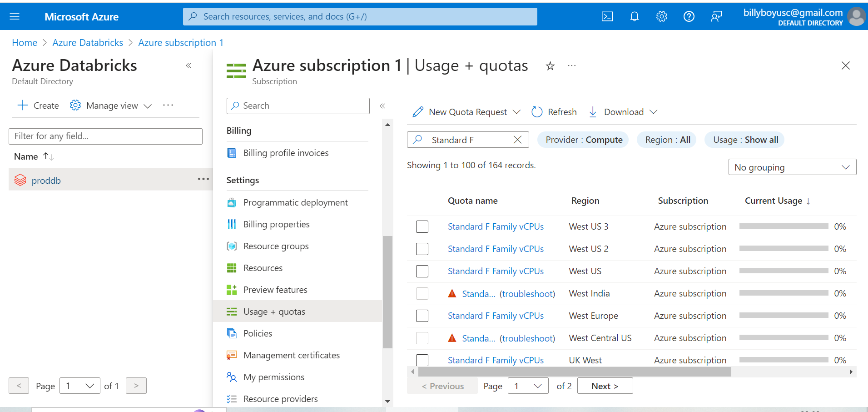Open the feedback icon in header
Screen dimensions: 868x412
[716, 17]
